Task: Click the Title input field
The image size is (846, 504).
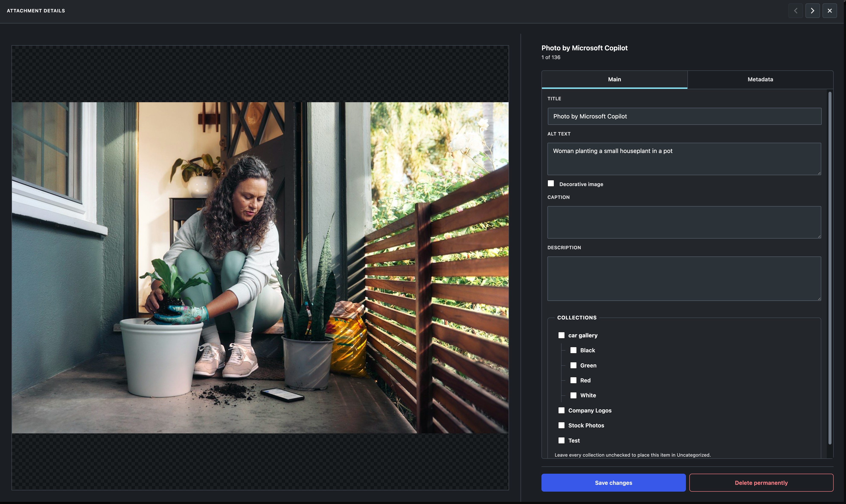Action: tap(684, 117)
